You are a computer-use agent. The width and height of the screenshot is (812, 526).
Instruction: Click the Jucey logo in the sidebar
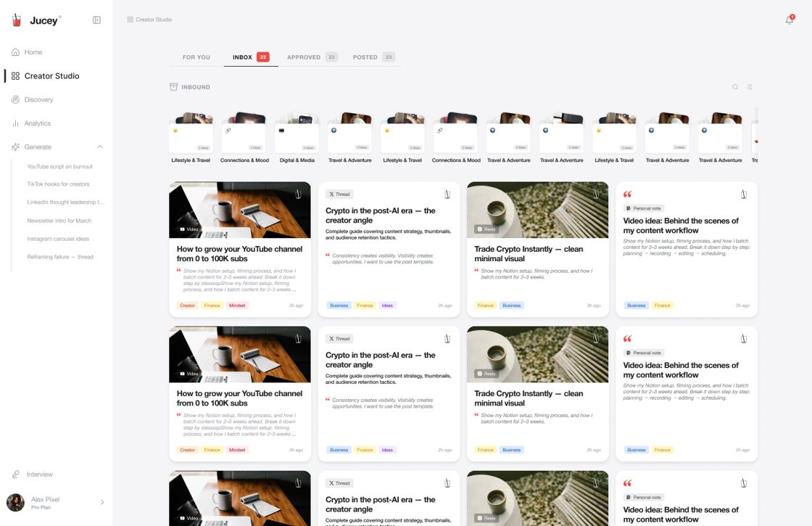36,20
